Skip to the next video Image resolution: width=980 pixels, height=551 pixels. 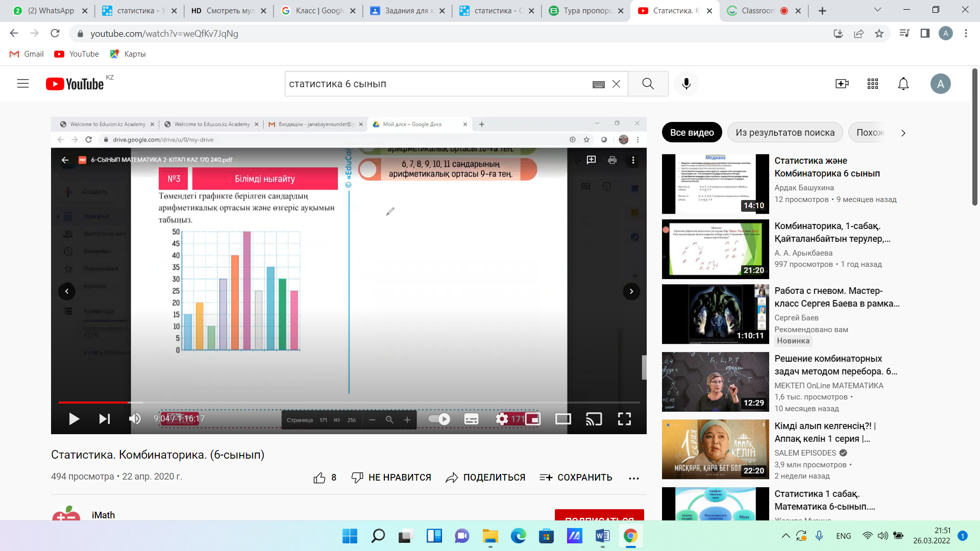tap(104, 419)
